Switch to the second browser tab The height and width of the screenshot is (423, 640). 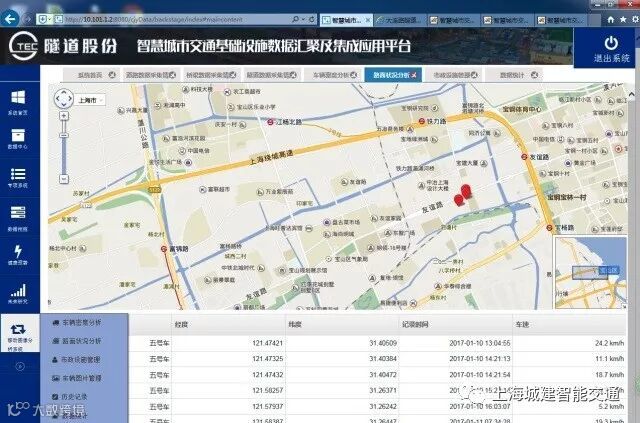(400, 20)
